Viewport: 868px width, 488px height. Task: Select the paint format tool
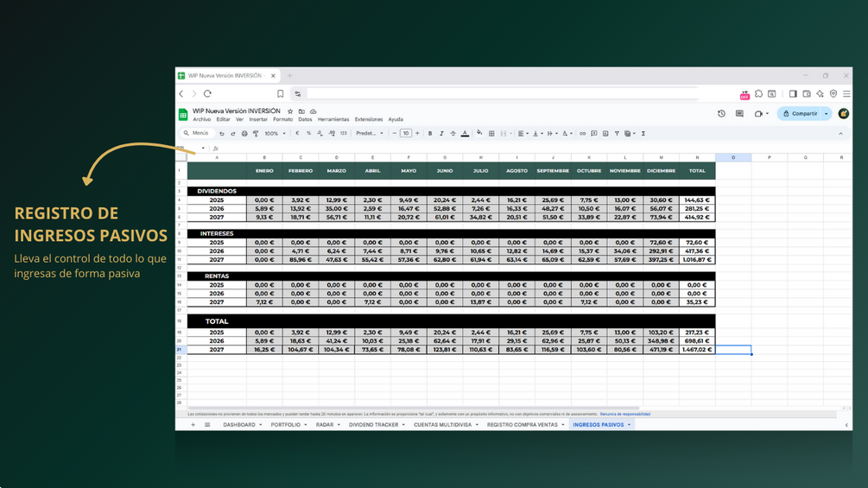(256, 133)
